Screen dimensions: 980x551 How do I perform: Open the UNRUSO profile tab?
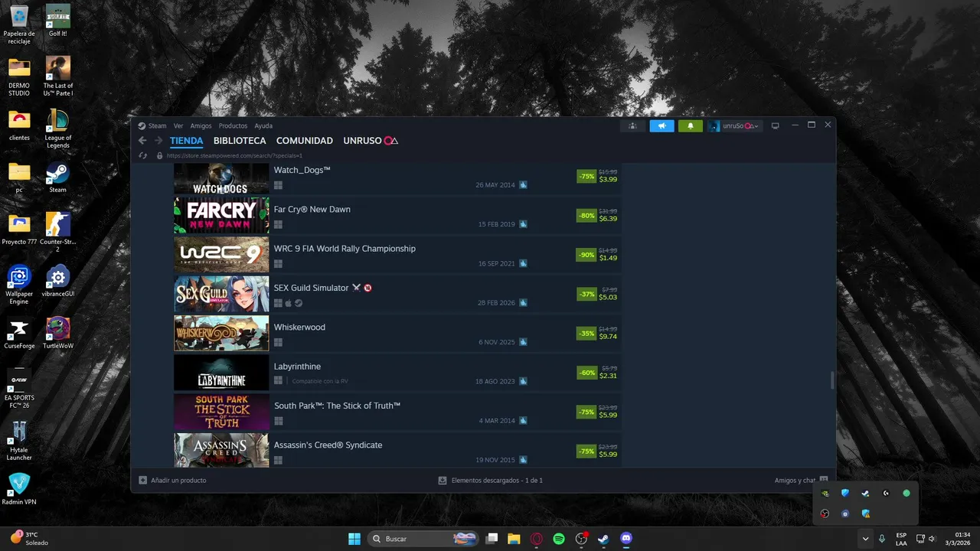pos(371,141)
